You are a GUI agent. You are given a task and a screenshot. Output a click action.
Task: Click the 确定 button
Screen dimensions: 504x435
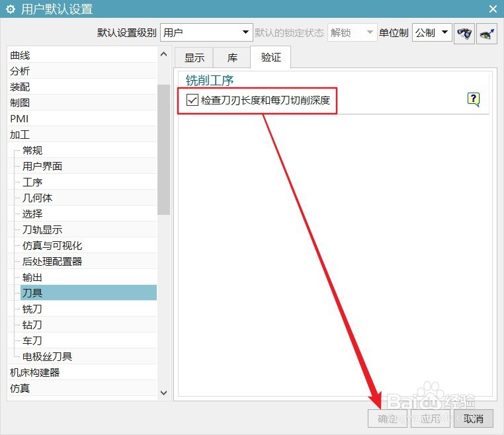click(388, 418)
